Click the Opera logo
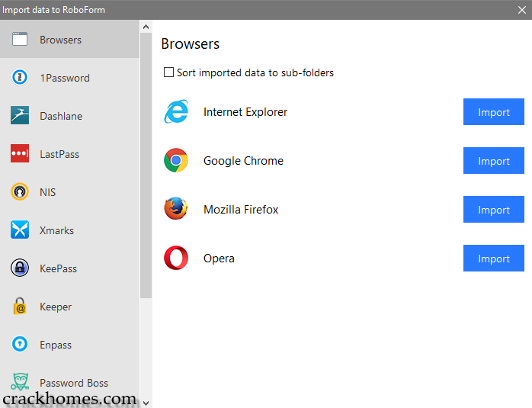 point(176,259)
